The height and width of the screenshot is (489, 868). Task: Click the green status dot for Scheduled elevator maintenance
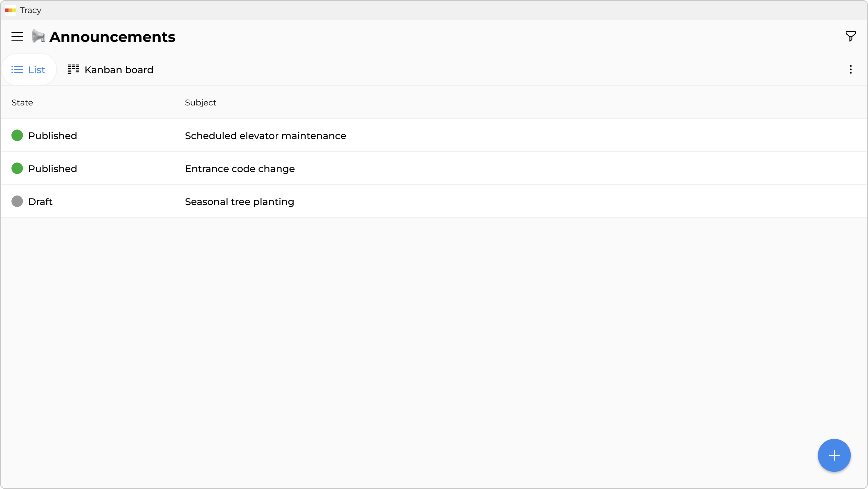(17, 135)
